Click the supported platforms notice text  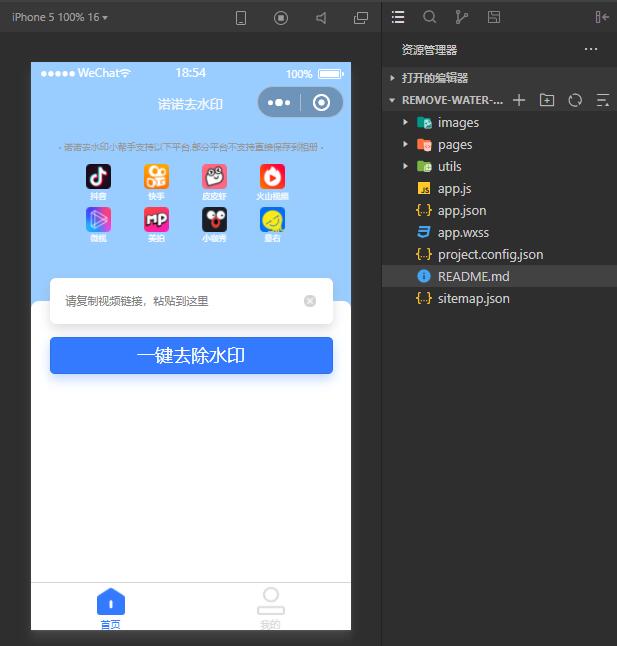tap(191, 147)
